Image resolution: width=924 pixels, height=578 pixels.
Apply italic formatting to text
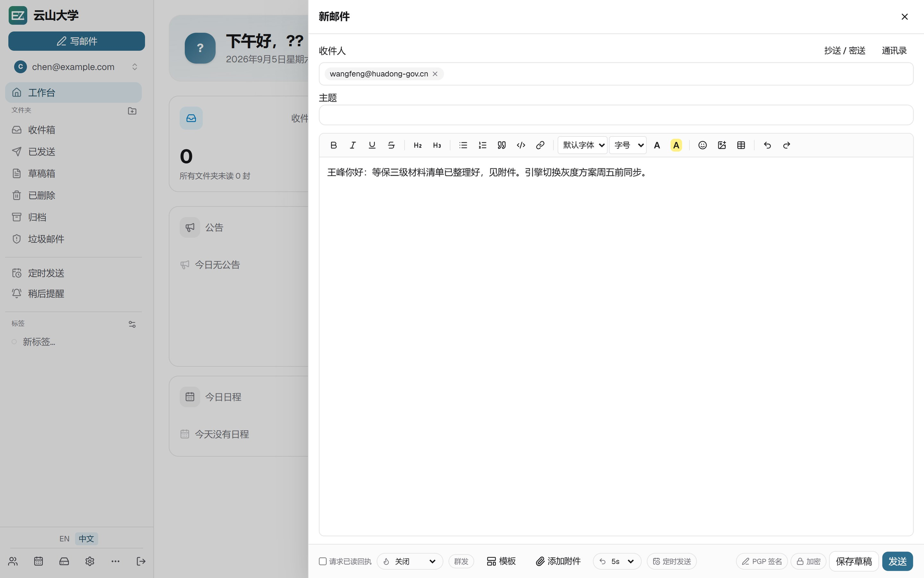point(353,145)
